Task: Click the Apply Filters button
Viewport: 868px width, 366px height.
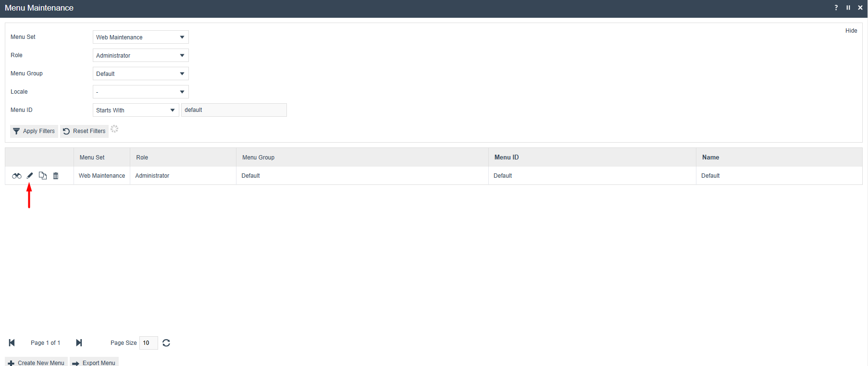Action: (34, 131)
